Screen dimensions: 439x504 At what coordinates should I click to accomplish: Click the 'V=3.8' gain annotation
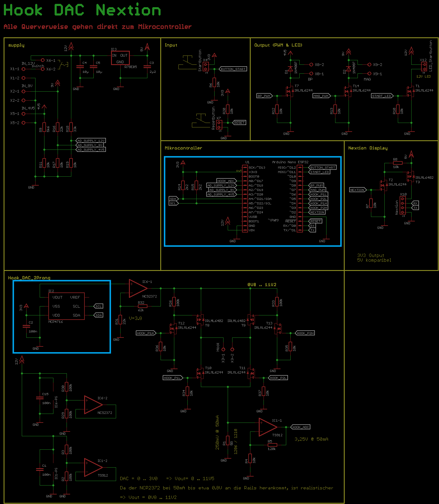[135, 318]
